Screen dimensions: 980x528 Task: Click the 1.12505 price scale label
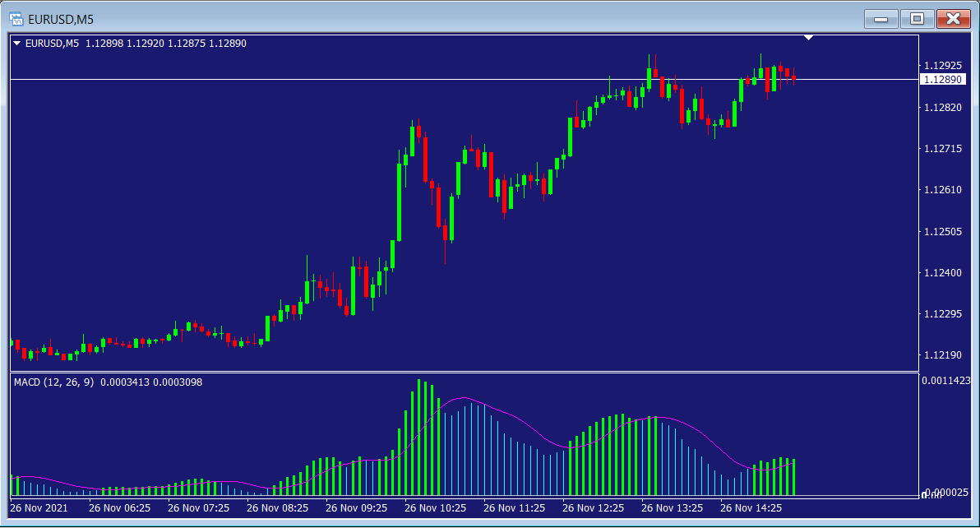pyautogui.click(x=942, y=231)
